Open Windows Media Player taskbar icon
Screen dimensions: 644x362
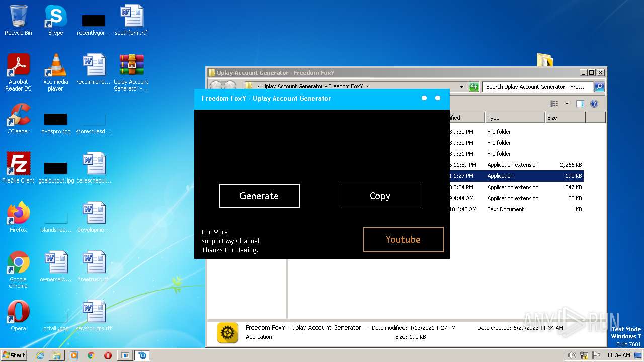[74, 355]
